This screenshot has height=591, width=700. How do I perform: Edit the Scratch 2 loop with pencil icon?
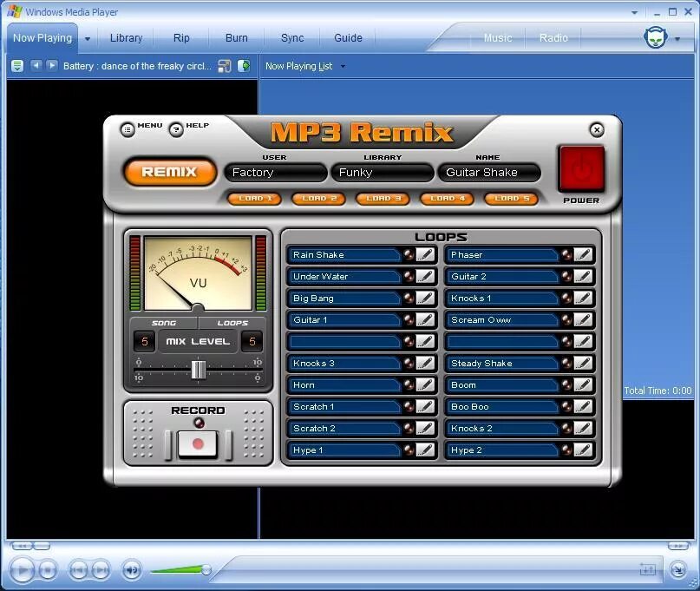[x=425, y=429]
